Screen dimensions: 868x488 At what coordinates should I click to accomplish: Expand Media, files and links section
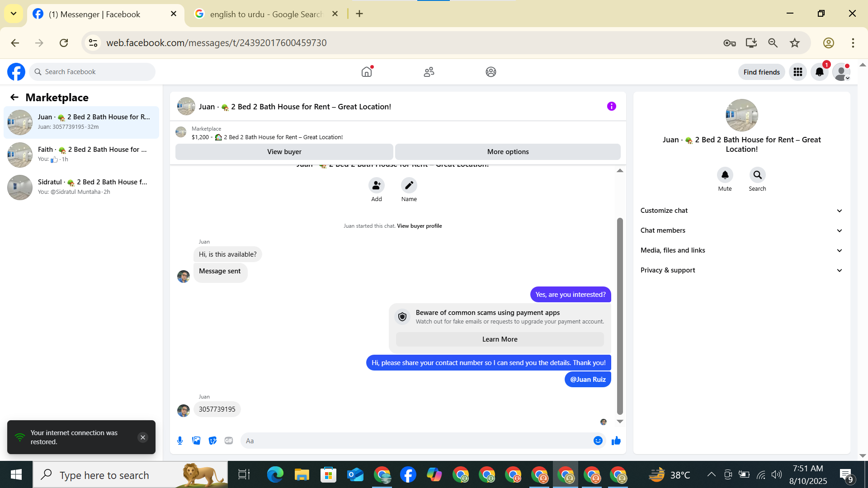pyautogui.click(x=741, y=250)
